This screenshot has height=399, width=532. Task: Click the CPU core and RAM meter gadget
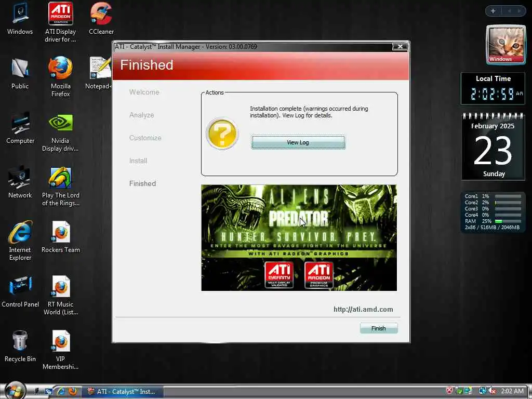tap(493, 212)
